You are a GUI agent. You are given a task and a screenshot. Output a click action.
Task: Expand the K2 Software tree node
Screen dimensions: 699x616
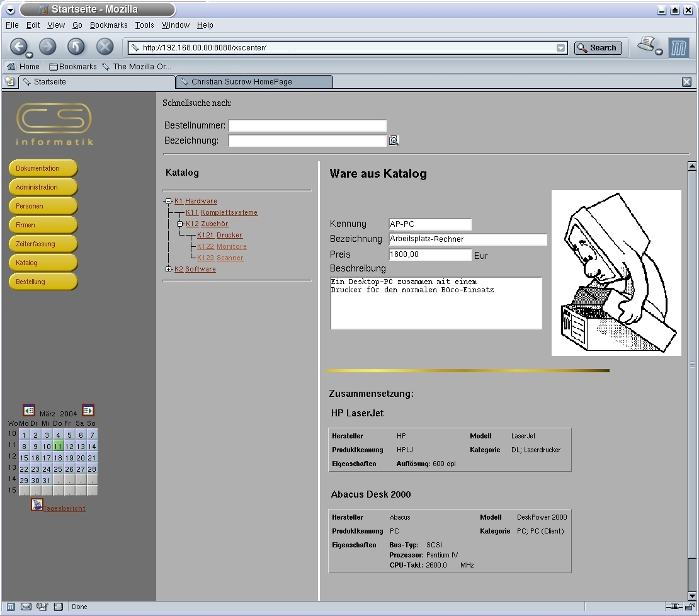coord(169,269)
